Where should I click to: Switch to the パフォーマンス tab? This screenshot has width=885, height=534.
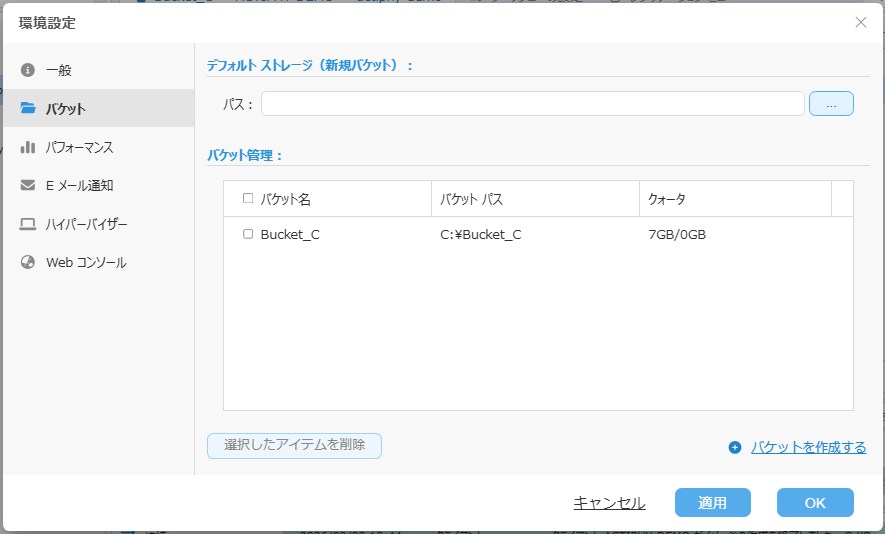(99, 147)
